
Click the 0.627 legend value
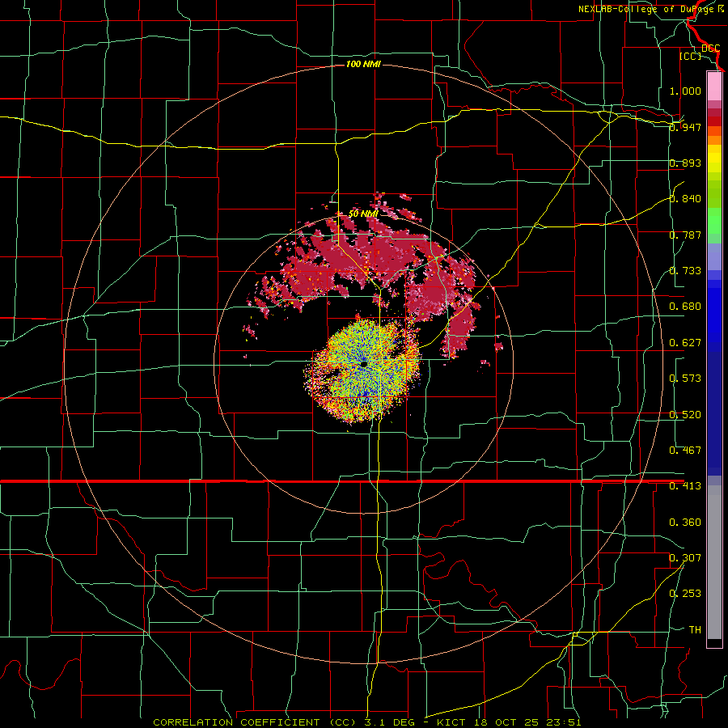click(x=685, y=343)
